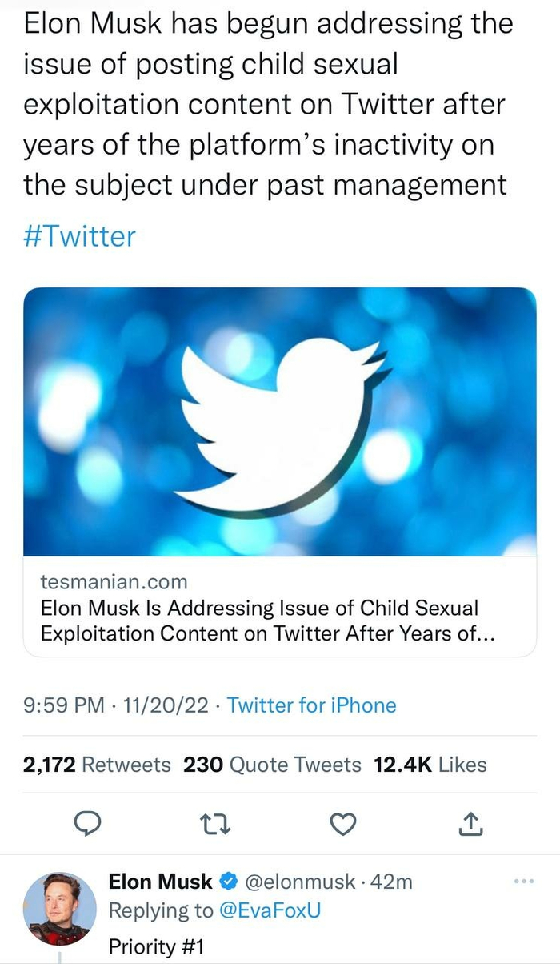560x964 pixels.
Task: Click the tesmanian.com domain label
Action: tap(114, 582)
